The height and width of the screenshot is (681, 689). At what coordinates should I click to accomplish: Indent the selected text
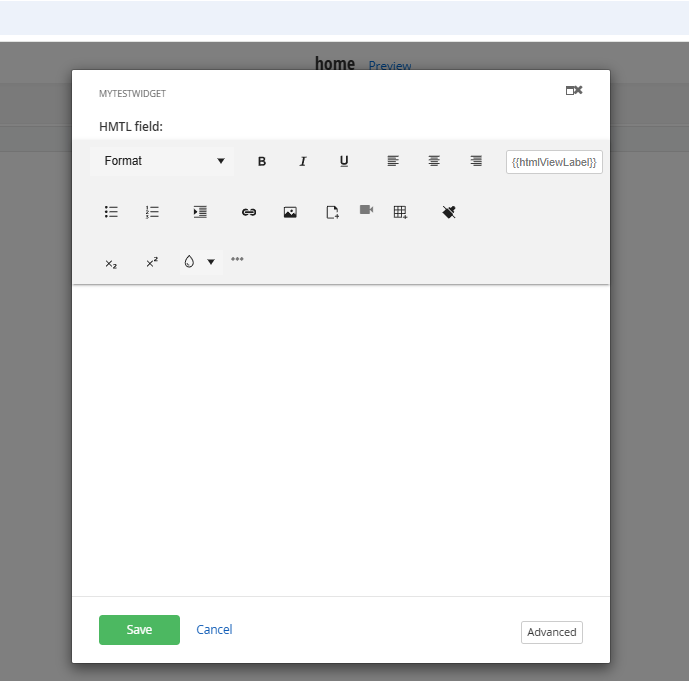[x=200, y=212]
